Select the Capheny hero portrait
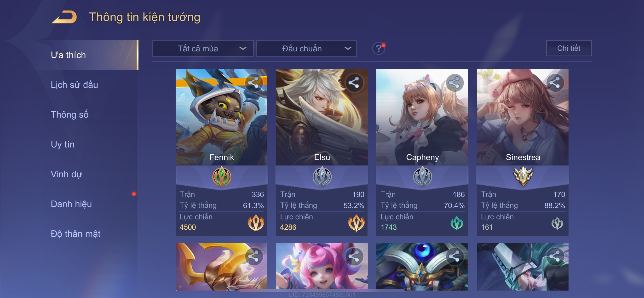The width and height of the screenshot is (644, 298). [x=422, y=117]
